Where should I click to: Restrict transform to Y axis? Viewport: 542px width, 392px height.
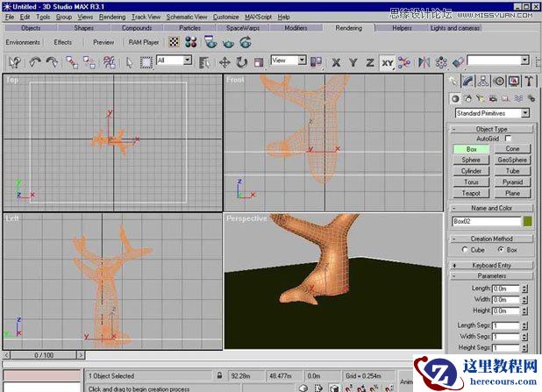(353, 62)
